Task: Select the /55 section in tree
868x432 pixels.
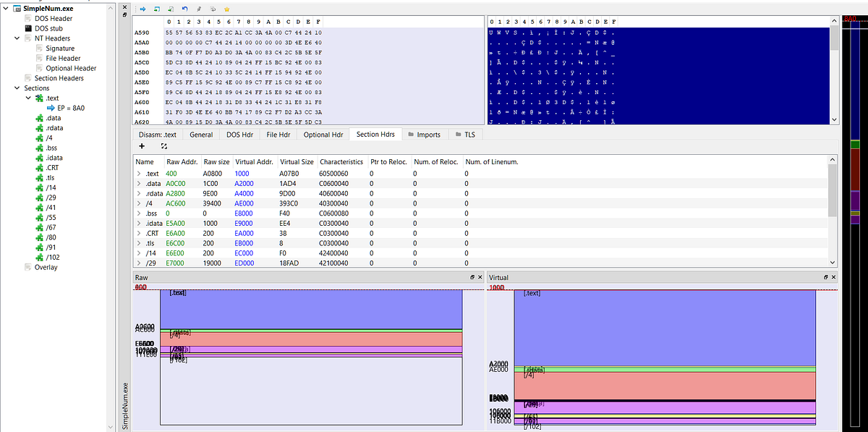Action: (51, 217)
